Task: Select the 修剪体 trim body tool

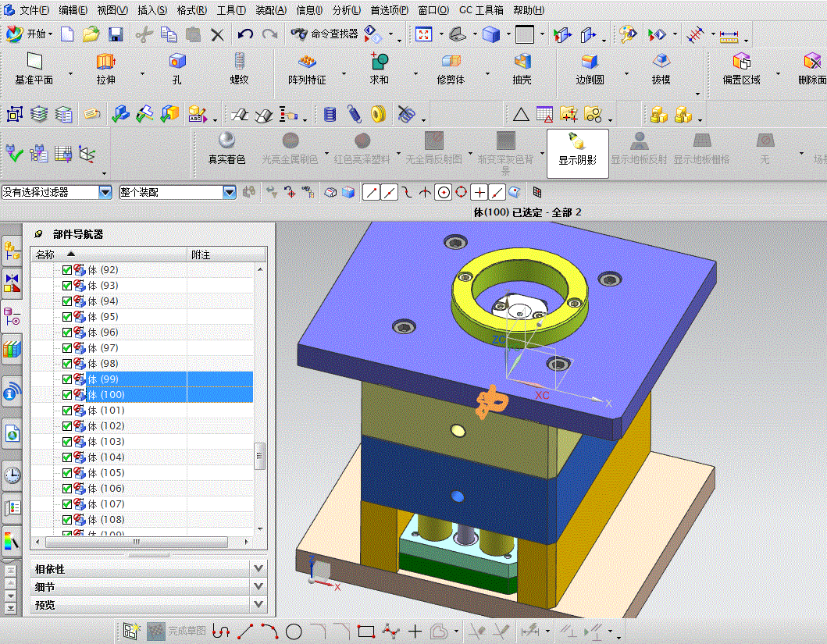Action: 451,69
